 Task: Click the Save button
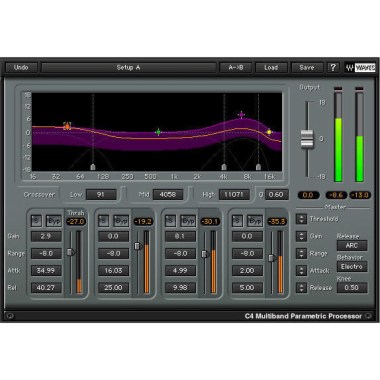click(x=307, y=68)
